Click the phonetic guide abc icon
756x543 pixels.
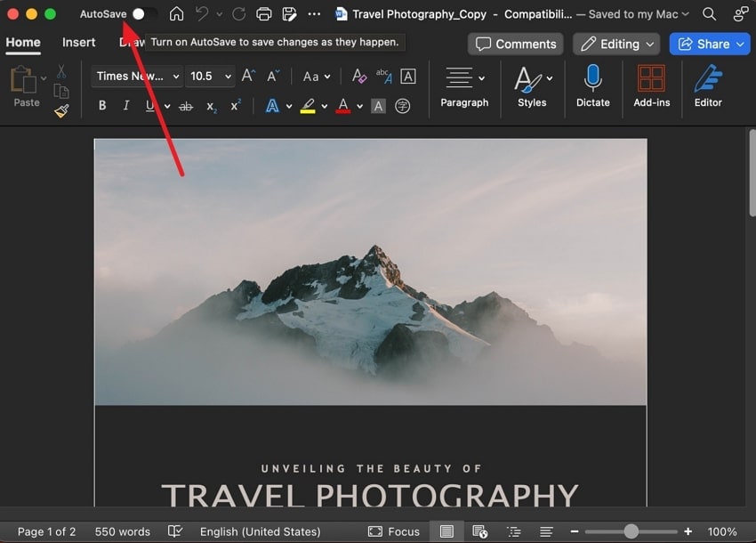384,77
